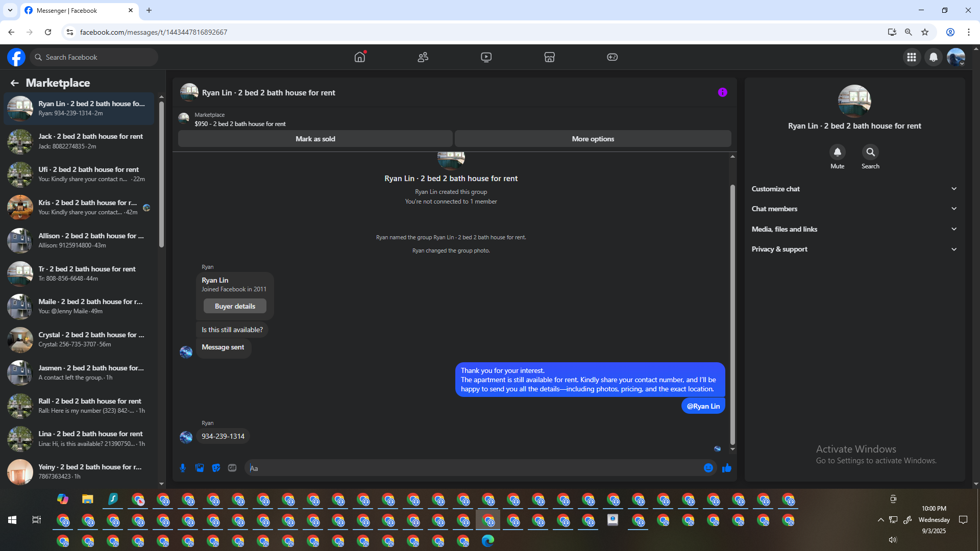Open the Kris conversation in the list

point(79,208)
